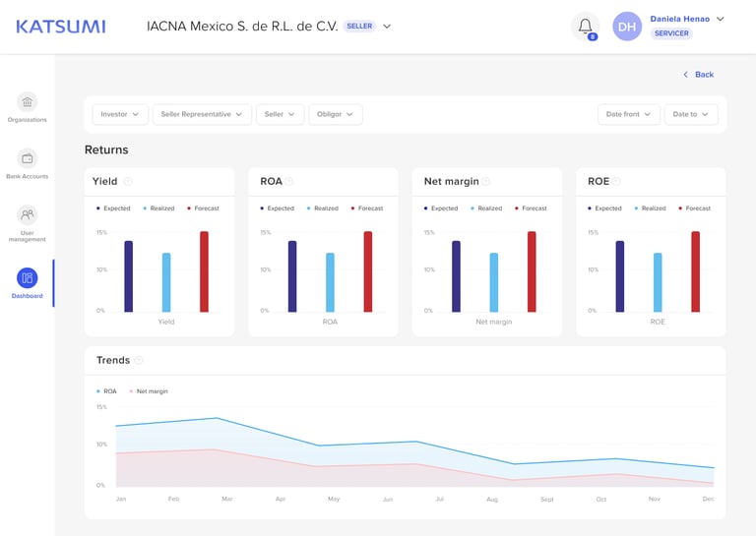Expand the Daniela Henao user menu chevron
The height and width of the screenshot is (536, 756).
[721, 19]
